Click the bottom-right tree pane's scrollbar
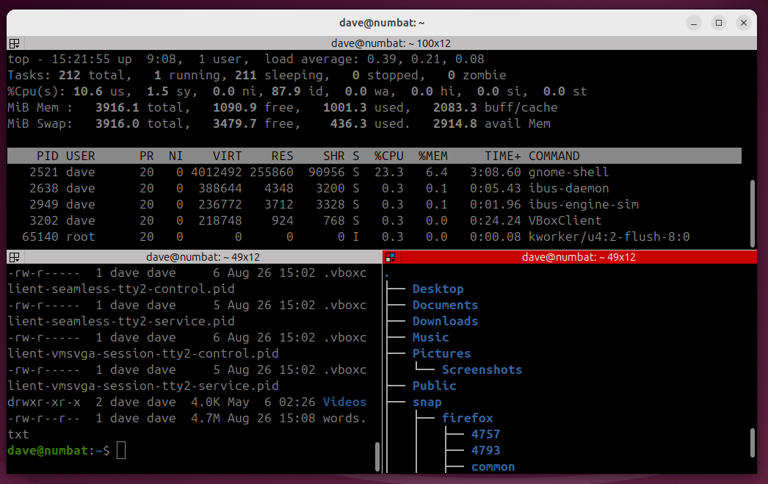Viewport: 768px width, 484px height. point(752,443)
